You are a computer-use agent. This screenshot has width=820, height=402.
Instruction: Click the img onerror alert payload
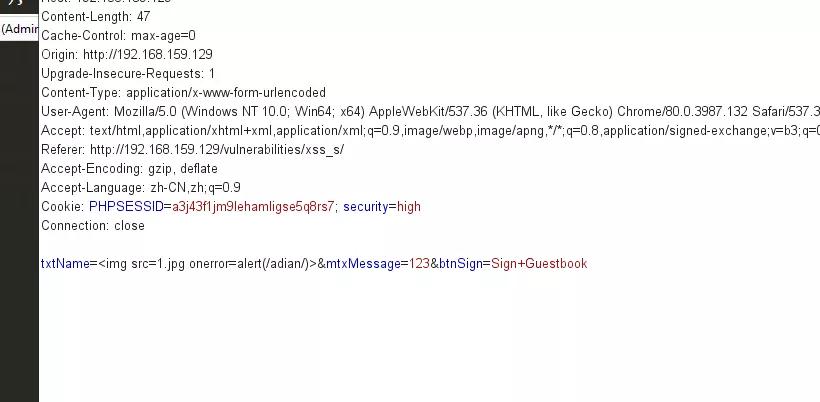pyautogui.click(x=207, y=263)
